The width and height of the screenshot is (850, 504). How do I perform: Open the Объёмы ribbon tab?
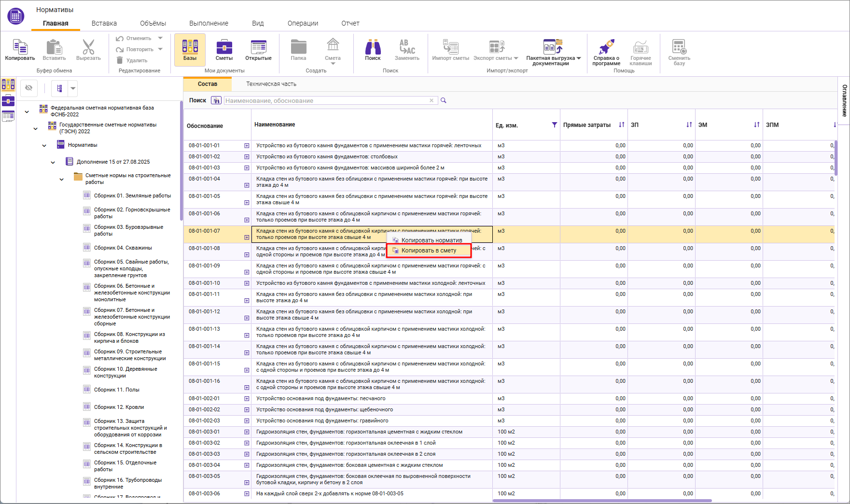pyautogui.click(x=153, y=23)
